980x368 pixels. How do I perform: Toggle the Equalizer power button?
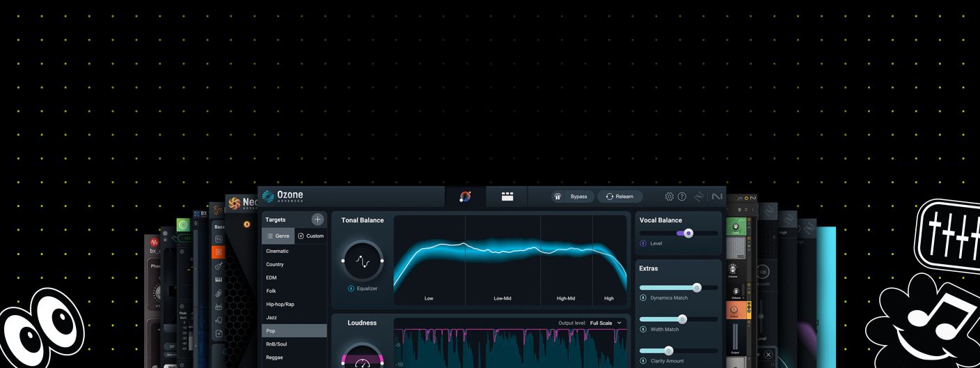pyautogui.click(x=351, y=289)
